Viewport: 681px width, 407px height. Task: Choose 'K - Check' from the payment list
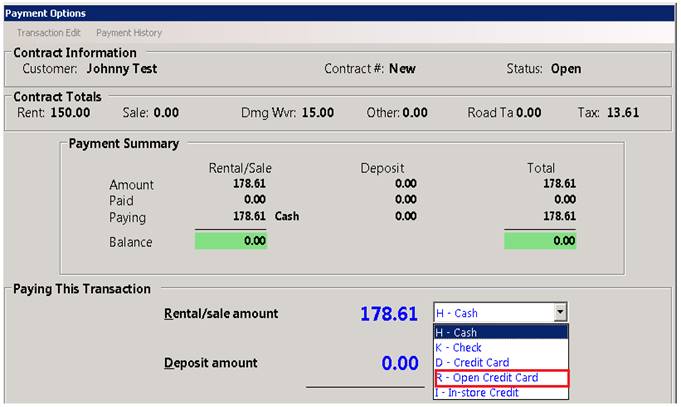[x=500, y=348]
